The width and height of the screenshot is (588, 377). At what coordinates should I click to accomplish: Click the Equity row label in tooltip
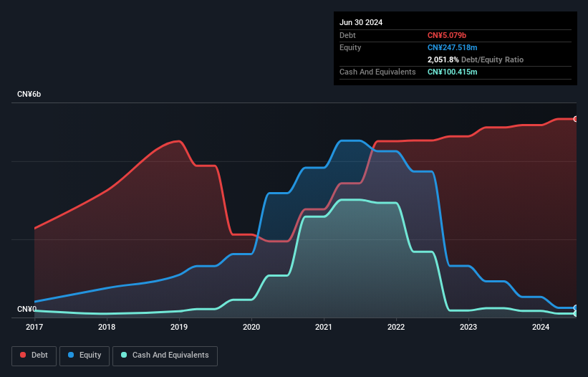[x=350, y=47]
